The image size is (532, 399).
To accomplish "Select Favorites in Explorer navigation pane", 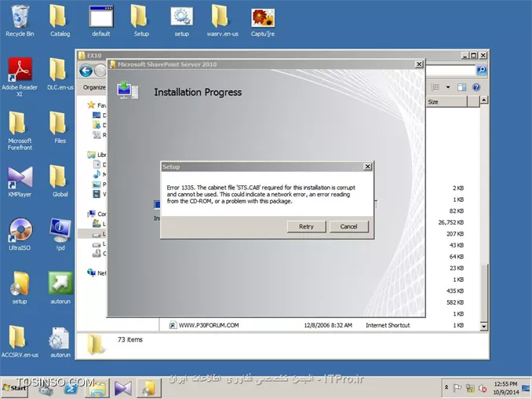I will click(x=97, y=105).
